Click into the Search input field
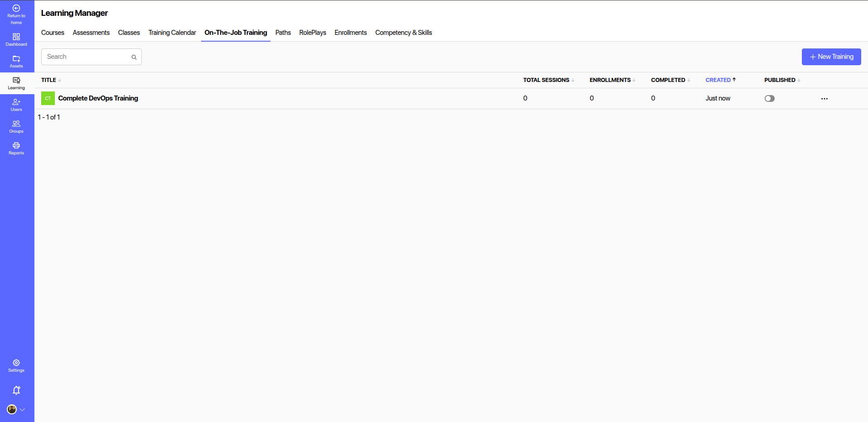868x422 pixels. point(86,57)
